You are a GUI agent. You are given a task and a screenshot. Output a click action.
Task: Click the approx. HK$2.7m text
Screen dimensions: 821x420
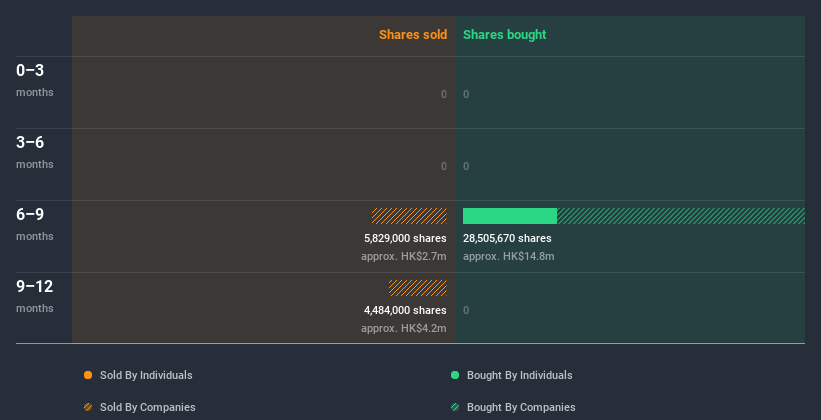[x=404, y=256]
